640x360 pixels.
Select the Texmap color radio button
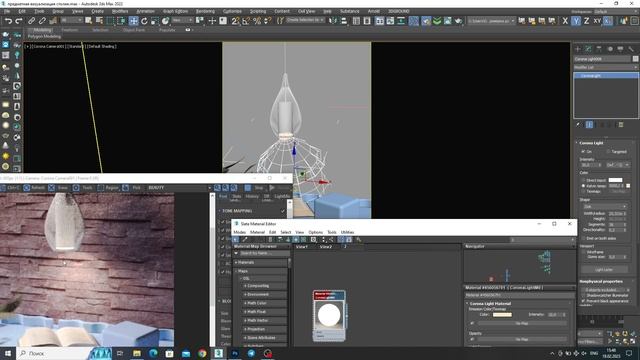(583, 191)
